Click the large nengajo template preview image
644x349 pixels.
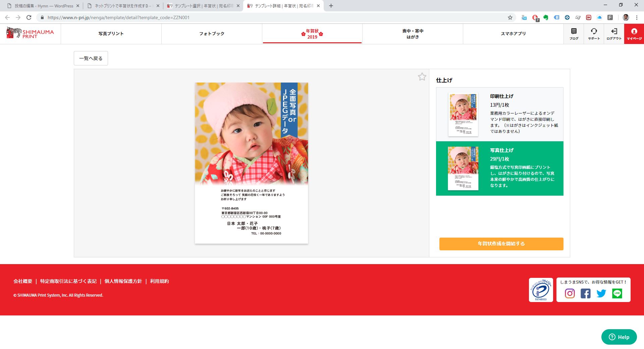(x=251, y=163)
